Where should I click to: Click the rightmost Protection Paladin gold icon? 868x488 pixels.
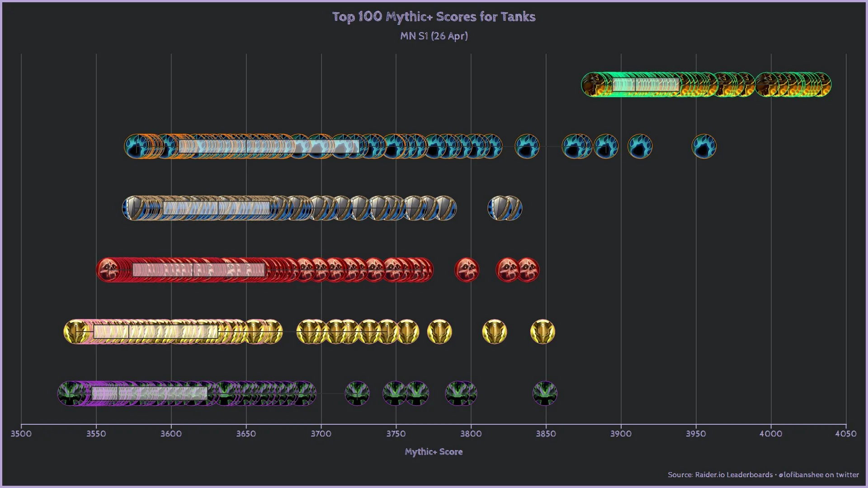[x=542, y=332]
